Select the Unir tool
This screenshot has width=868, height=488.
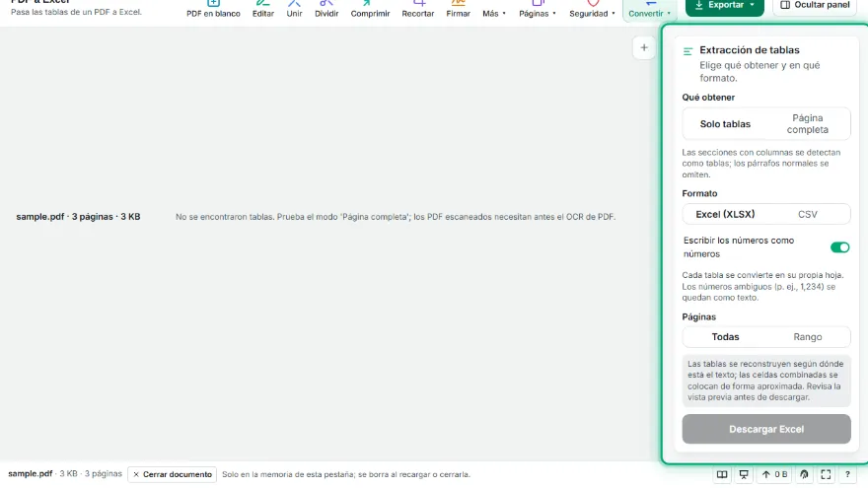(295, 9)
